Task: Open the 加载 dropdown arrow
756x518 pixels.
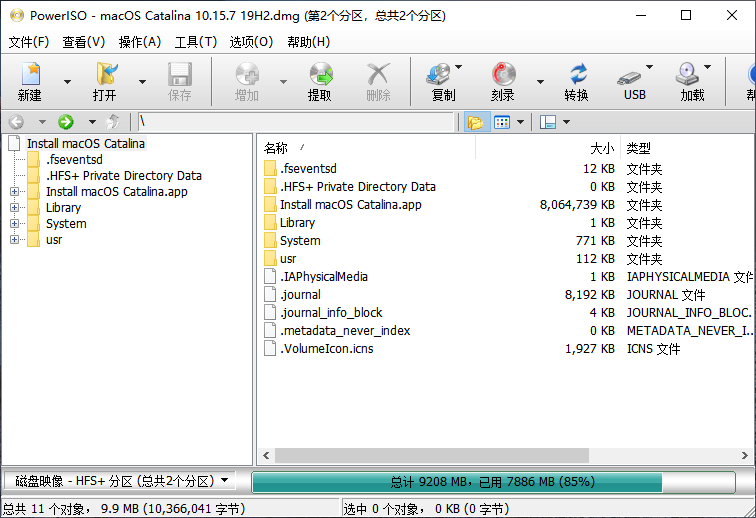Action: pyautogui.click(x=707, y=67)
